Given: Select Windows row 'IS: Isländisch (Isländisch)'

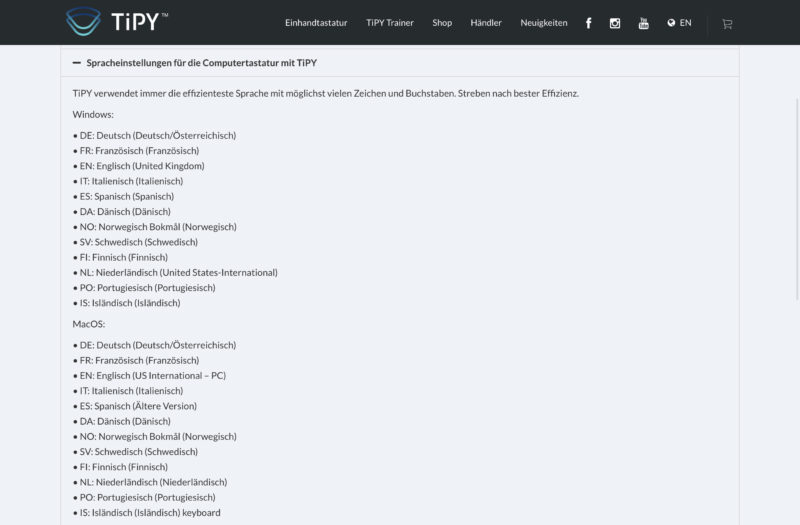Looking at the screenshot, I should (127, 303).
